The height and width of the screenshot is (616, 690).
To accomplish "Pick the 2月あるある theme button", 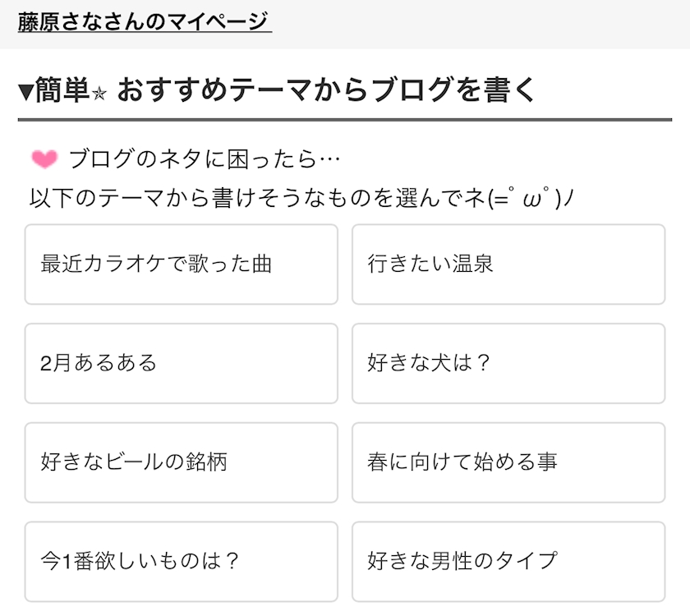I will [x=181, y=363].
